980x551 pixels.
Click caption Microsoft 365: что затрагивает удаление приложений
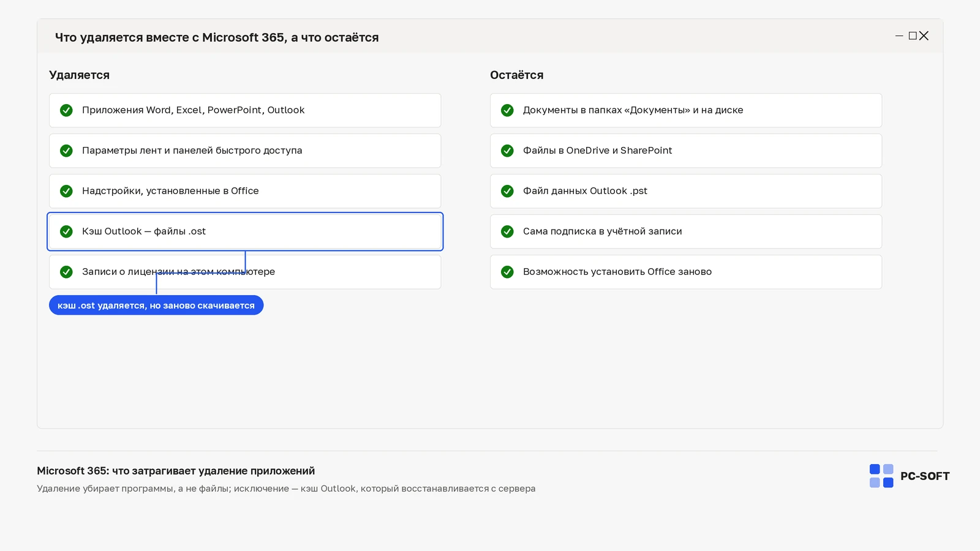tap(176, 471)
